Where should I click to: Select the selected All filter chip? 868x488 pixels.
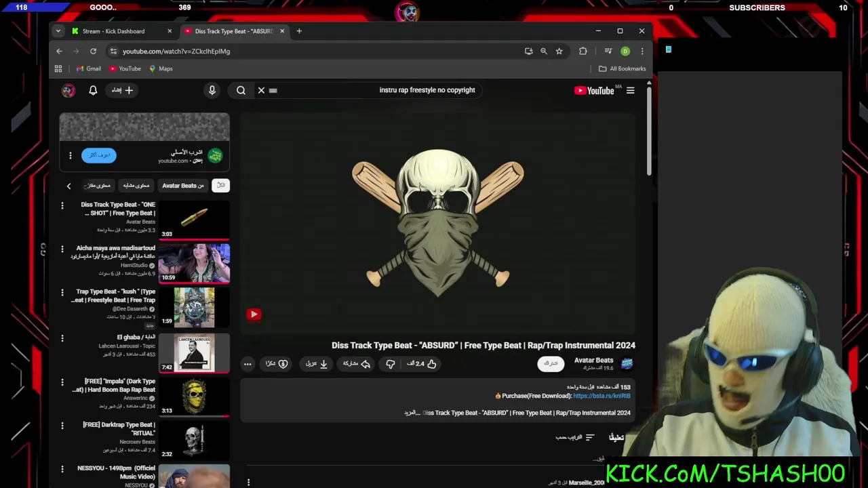tap(220, 186)
